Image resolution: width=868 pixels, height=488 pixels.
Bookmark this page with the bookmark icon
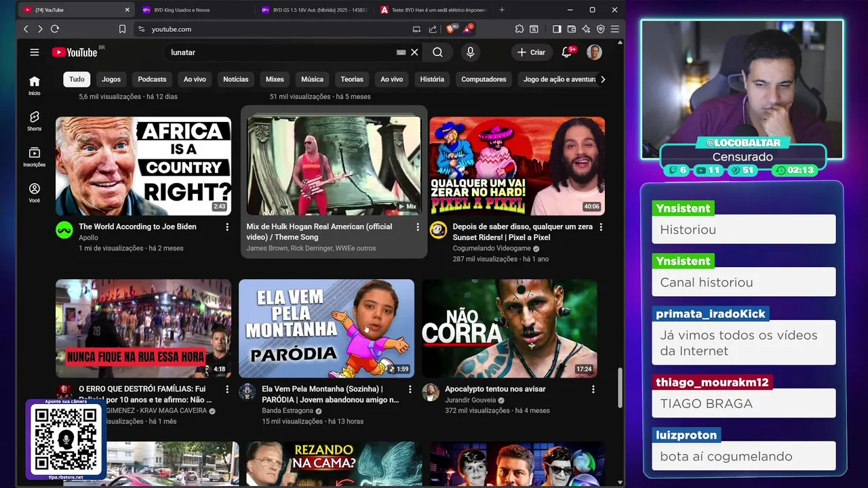pyautogui.click(x=123, y=29)
